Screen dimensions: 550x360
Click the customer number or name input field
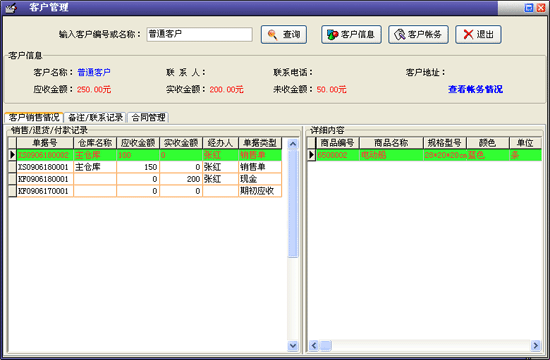pos(199,34)
